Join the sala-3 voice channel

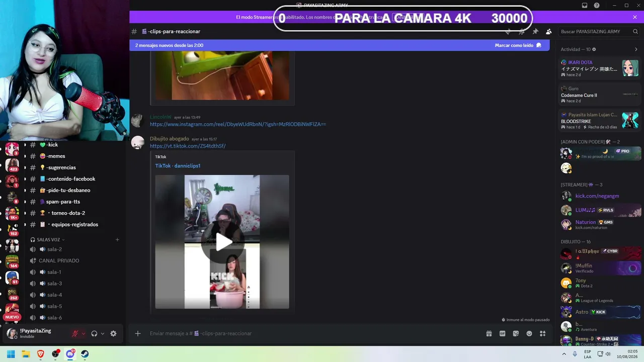coord(75,284)
